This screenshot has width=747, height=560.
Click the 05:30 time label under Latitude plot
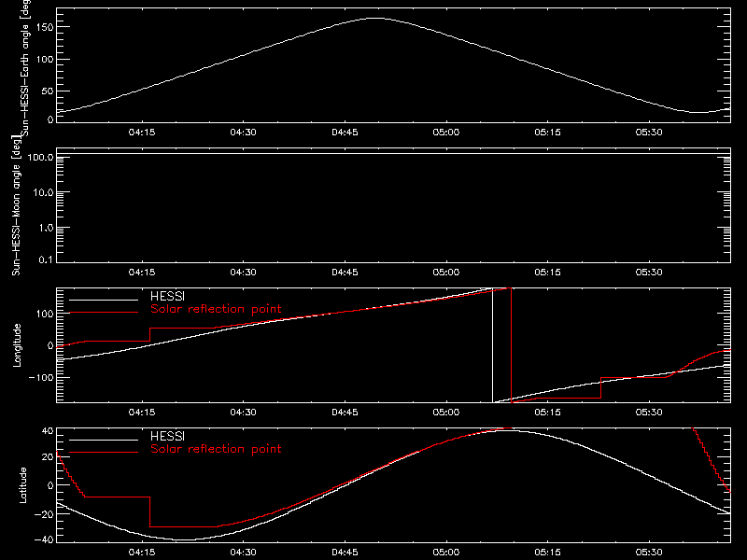[649, 553]
